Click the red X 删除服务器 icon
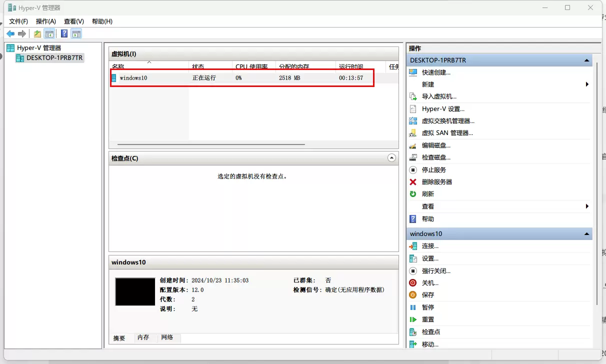 coord(413,182)
